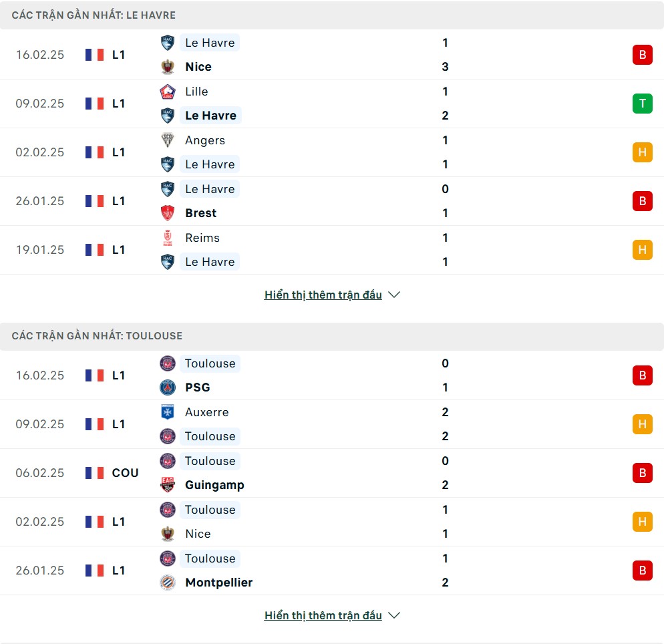Click the Reims club crest

168,238
